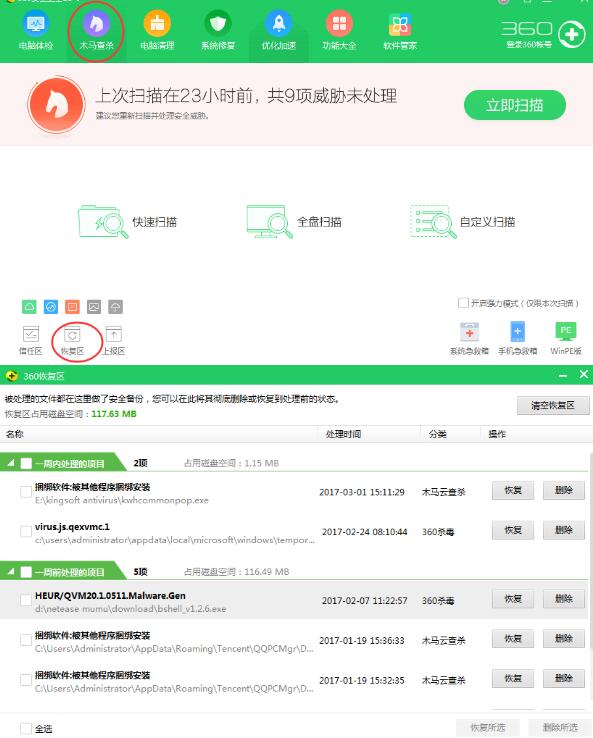Image resolution: width=593 pixels, height=738 pixels.
Task: Click the 立即扫描 scan now button
Action: coord(515,105)
